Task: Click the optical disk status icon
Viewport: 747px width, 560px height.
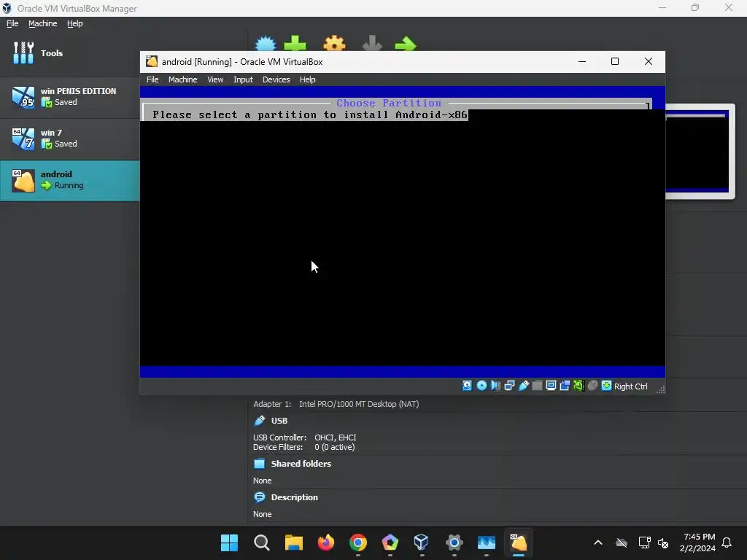Action: [x=481, y=386]
